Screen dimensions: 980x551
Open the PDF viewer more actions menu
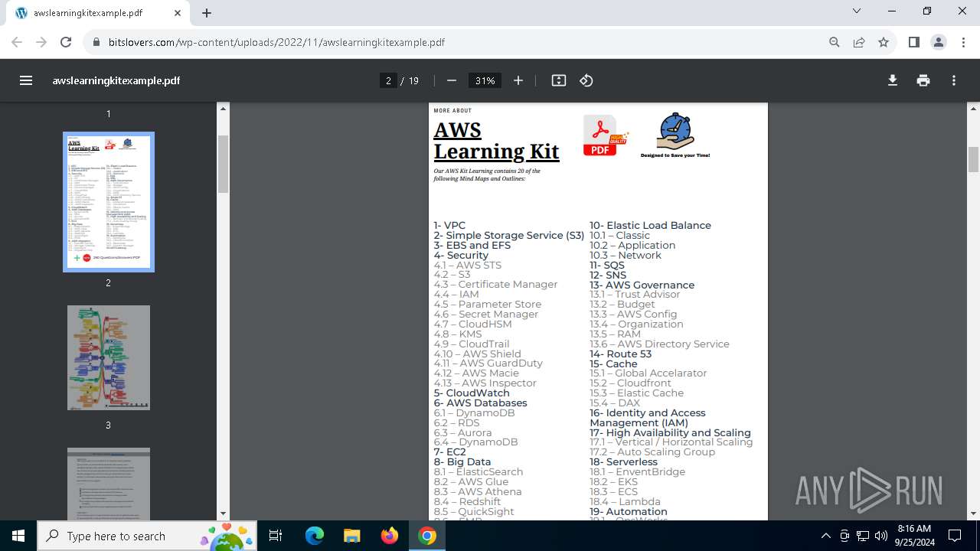954,80
